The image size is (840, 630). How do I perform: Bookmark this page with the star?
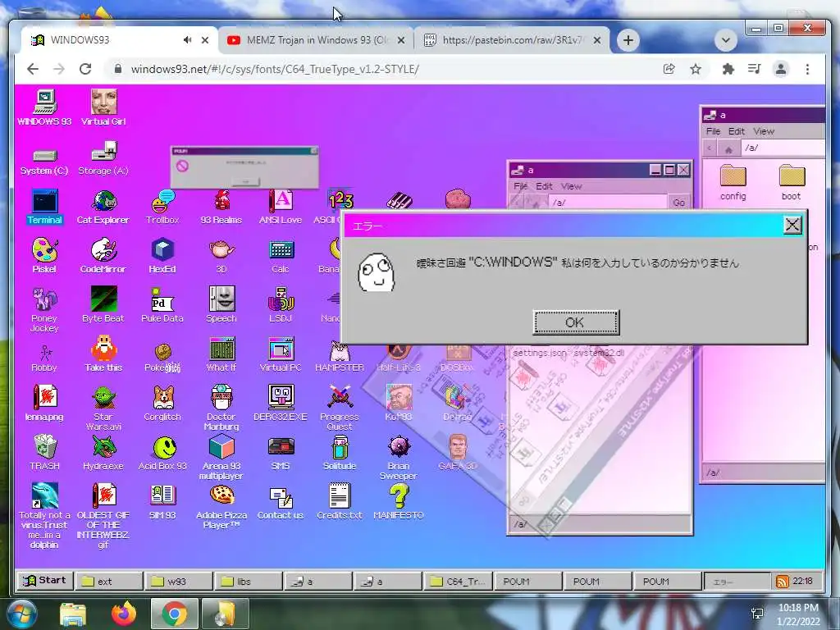tap(696, 69)
